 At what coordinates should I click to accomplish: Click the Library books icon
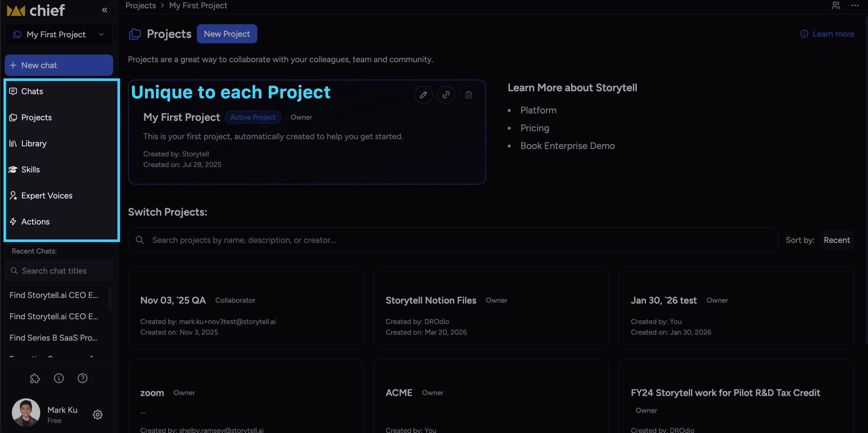13,143
